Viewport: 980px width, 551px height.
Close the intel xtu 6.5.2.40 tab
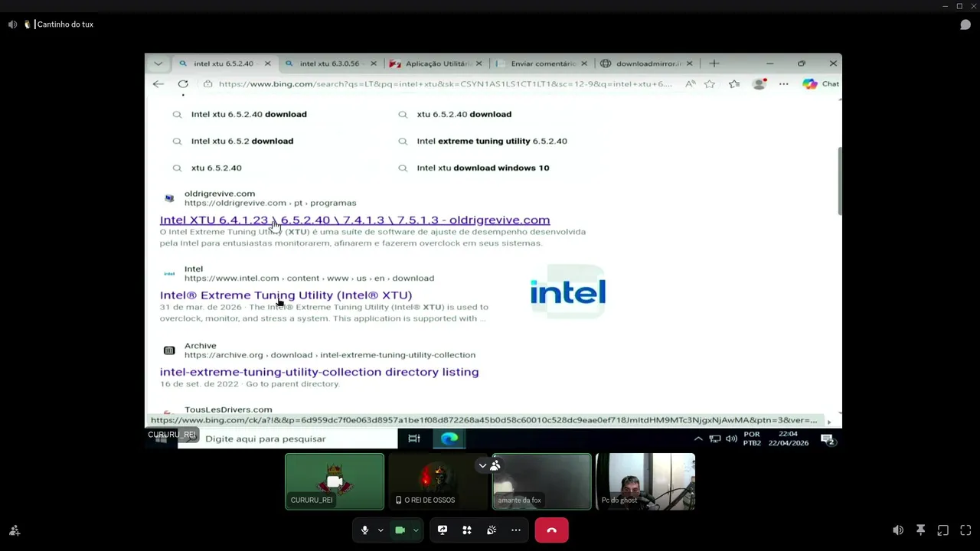[267, 64]
